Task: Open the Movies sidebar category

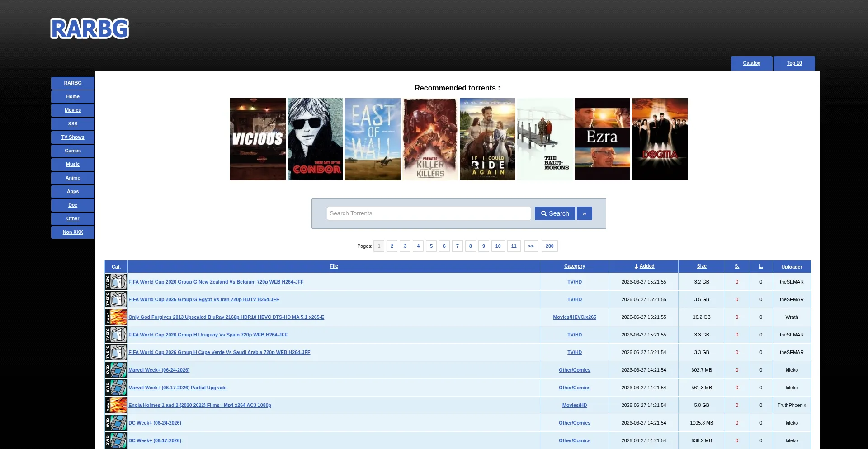Action: click(x=73, y=110)
